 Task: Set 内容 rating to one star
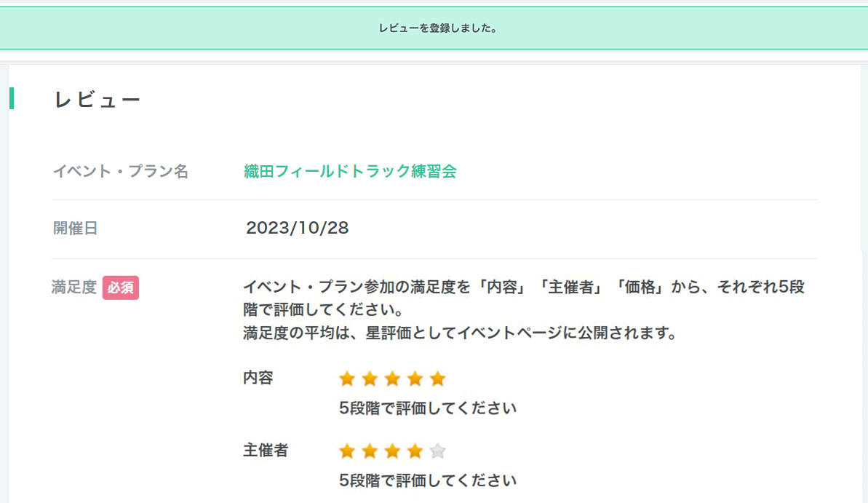point(347,379)
